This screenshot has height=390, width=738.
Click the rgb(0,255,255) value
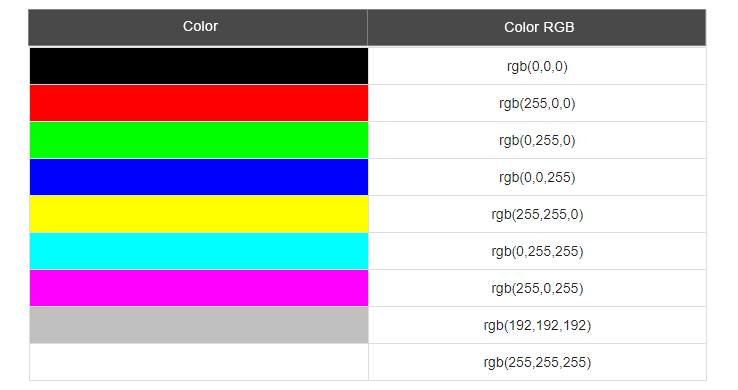(x=537, y=251)
